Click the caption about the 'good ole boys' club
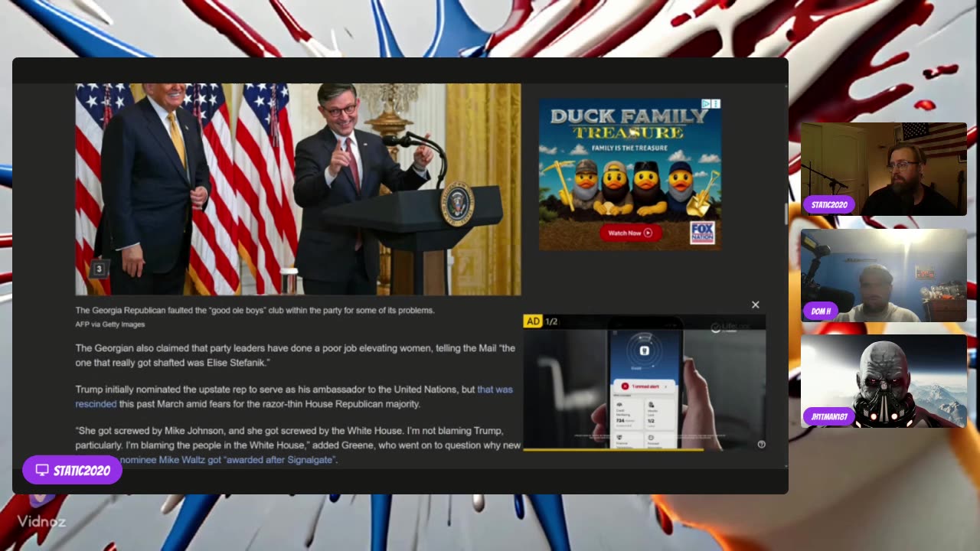 pyautogui.click(x=255, y=310)
